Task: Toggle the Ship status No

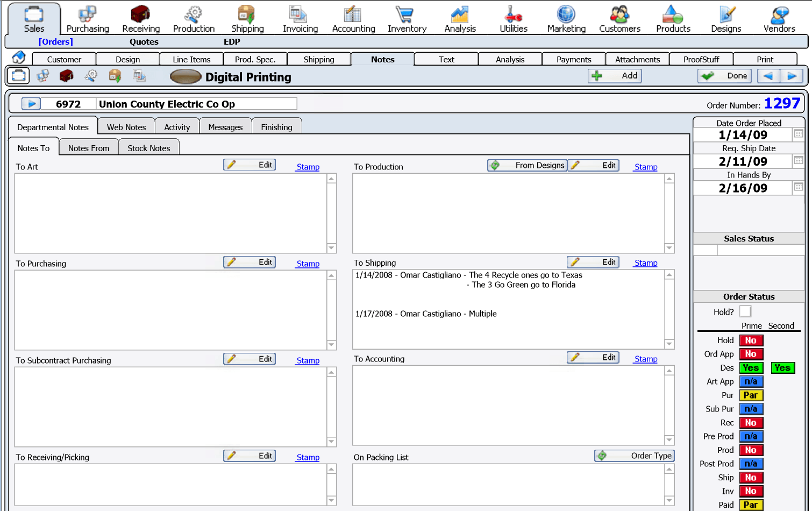Action: pos(751,478)
